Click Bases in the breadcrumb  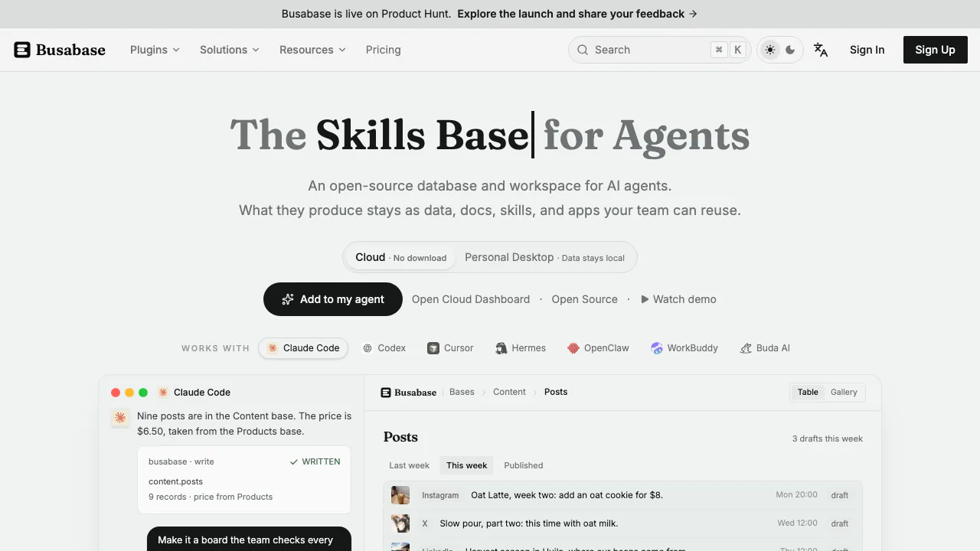pyautogui.click(x=462, y=392)
